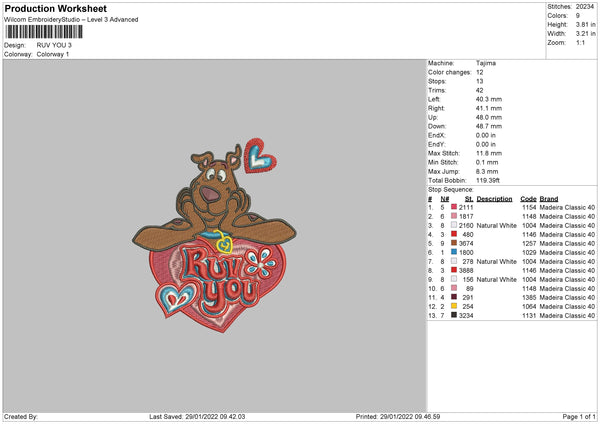Select the white swatch beside stitch count 278

[x=454, y=261]
